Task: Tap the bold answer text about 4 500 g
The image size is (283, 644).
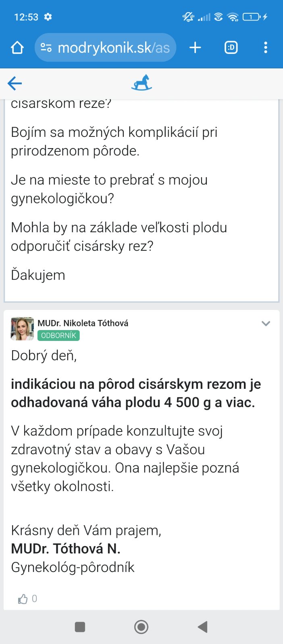Action: 136,393
